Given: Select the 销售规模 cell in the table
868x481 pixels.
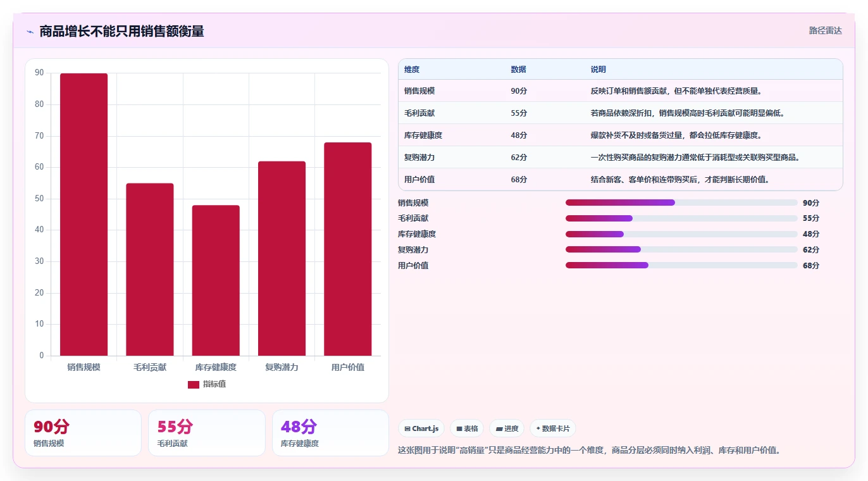Looking at the screenshot, I should tap(419, 91).
